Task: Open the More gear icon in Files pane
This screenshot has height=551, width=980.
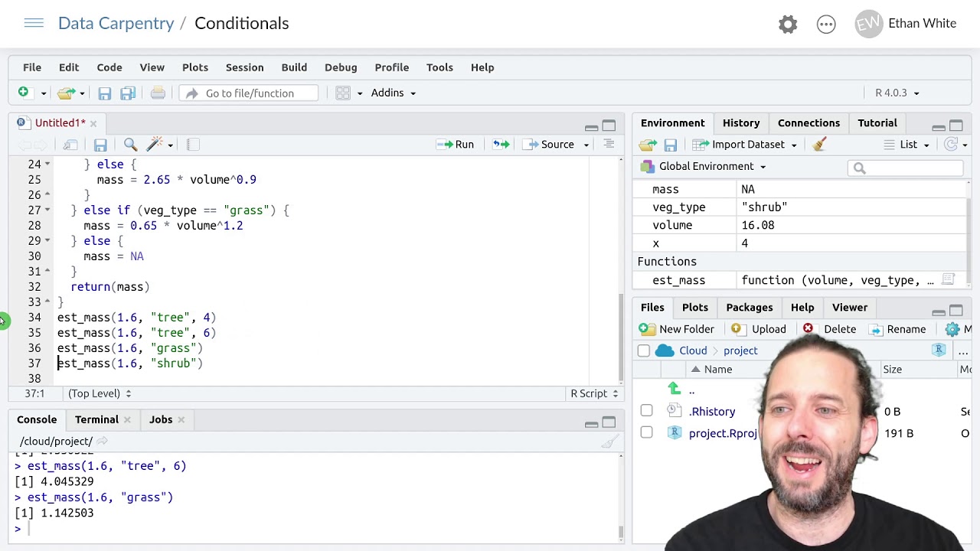Action: point(952,329)
